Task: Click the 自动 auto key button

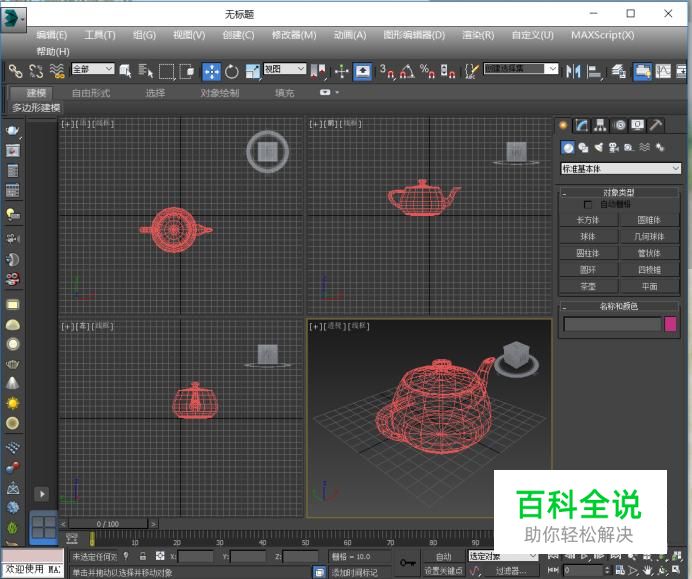Action: coord(444,556)
